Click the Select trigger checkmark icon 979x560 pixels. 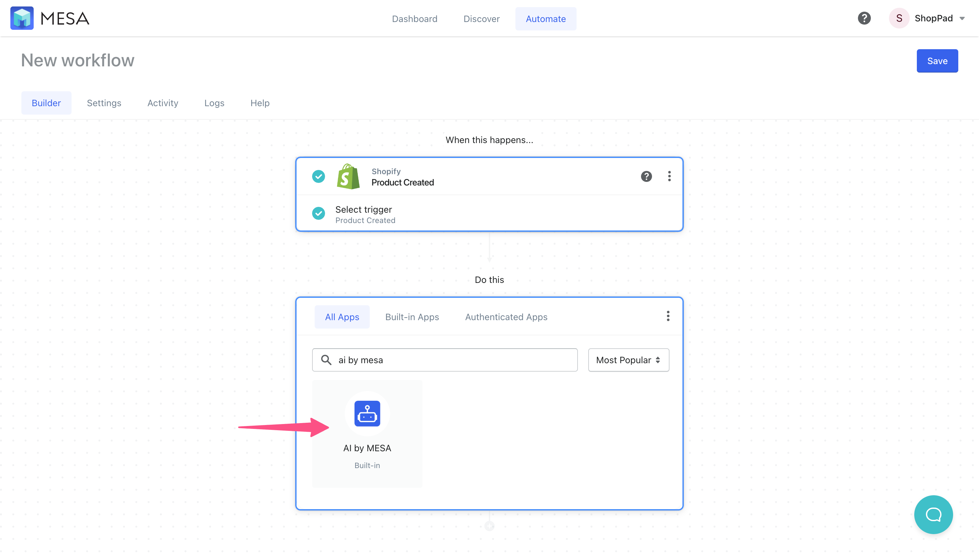pos(319,213)
